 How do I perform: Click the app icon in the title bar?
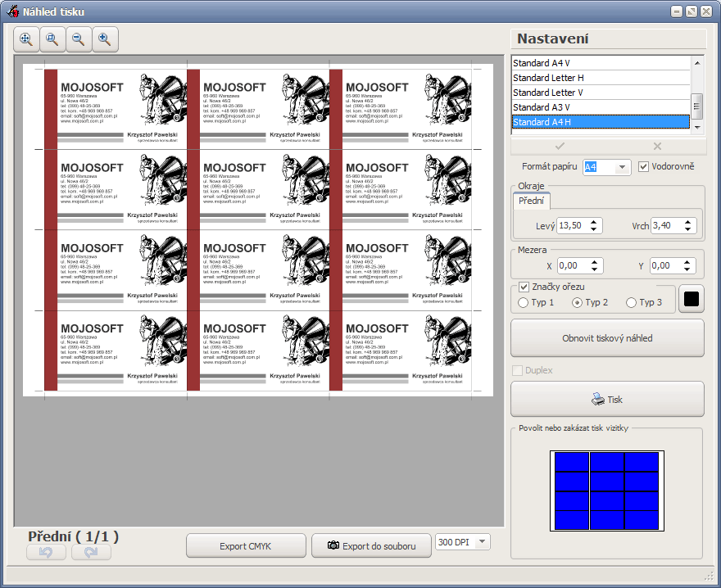(13, 11)
